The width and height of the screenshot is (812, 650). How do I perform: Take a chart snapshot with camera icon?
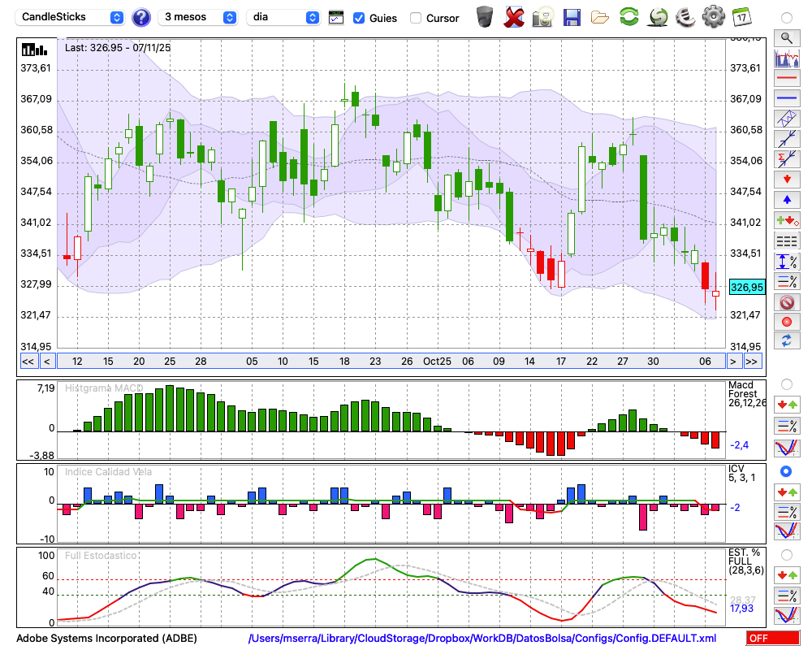(x=542, y=16)
